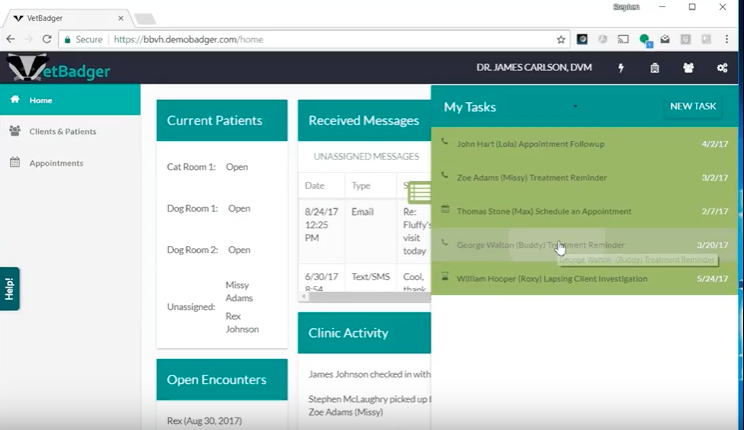The width and height of the screenshot is (744, 430).
Task: Open the My Tasks dropdown arrow
Action: (575, 106)
